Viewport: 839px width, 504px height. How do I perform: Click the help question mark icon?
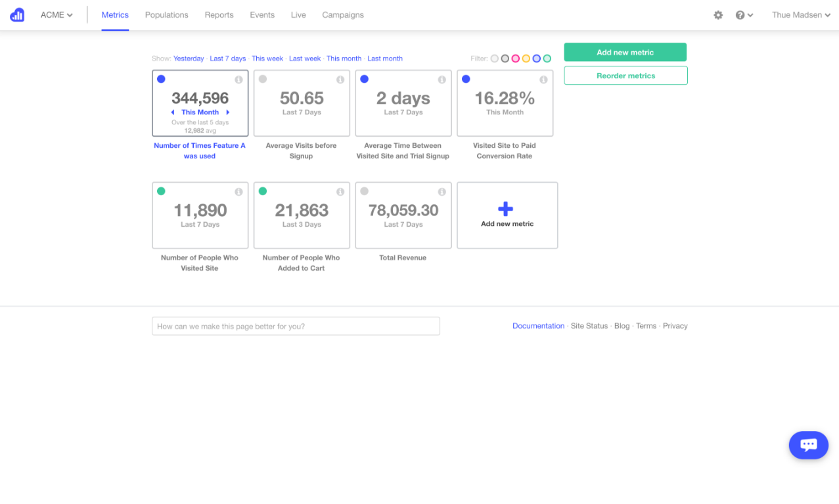click(739, 14)
